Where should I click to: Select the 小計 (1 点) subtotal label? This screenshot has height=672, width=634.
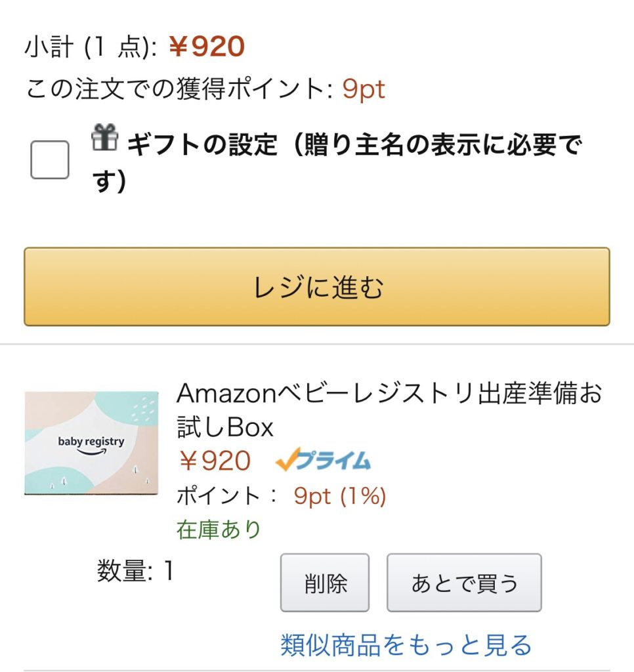tap(91, 47)
